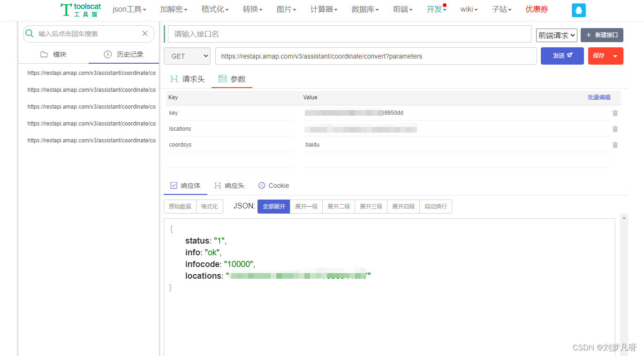Click the search magnifier icon

(x=30, y=33)
